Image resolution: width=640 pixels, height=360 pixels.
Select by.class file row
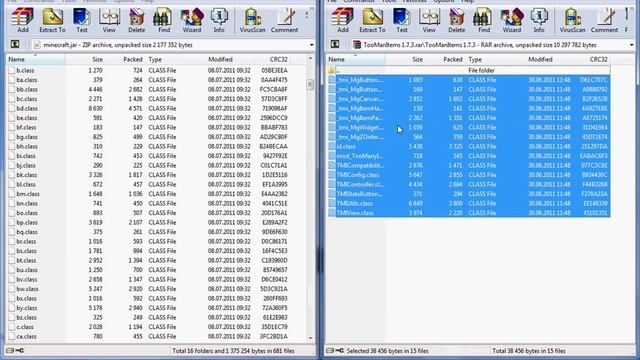[149, 308]
